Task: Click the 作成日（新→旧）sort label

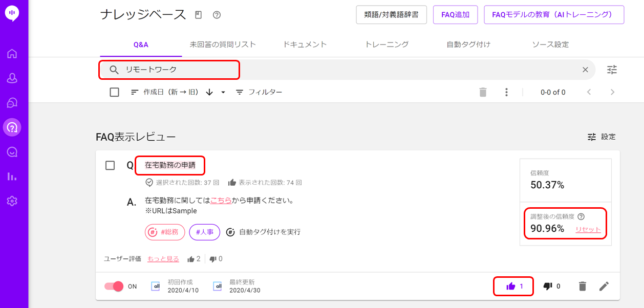Action: coord(171,92)
